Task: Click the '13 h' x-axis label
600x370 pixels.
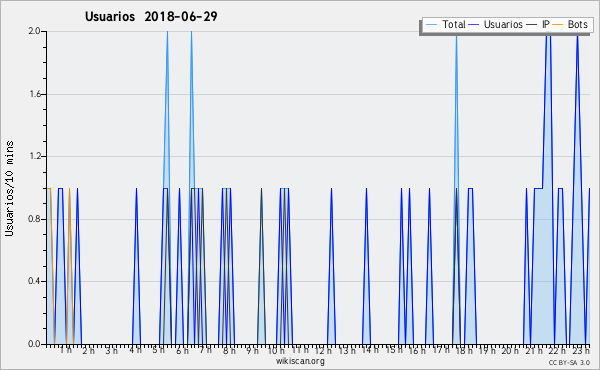Action: (x=347, y=351)
